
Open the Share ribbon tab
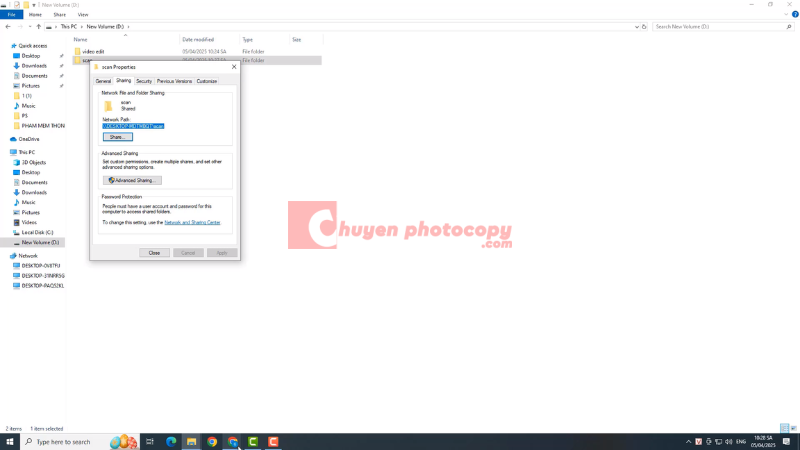point(60,15)
